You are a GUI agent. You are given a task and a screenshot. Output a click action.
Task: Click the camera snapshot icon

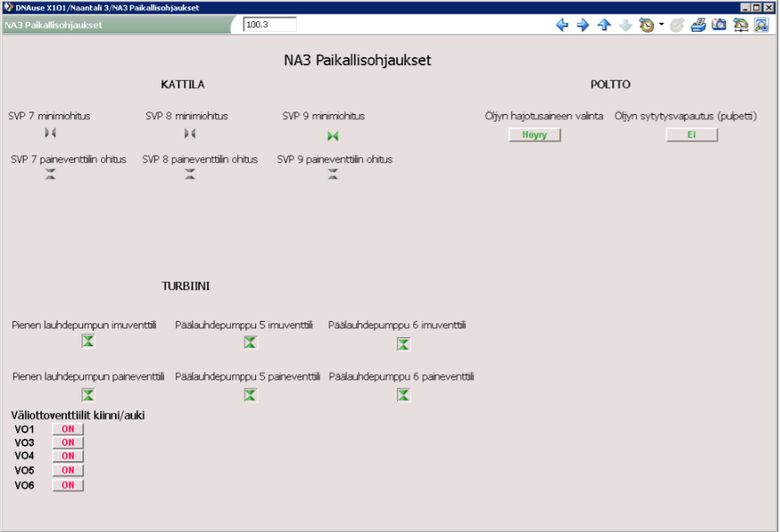coord(720,24)
